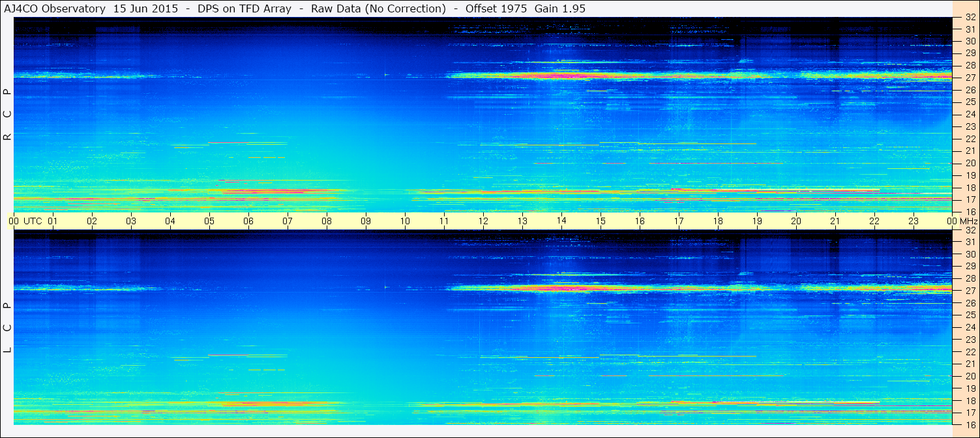Image resolution: width=980 pixels, height=438 pixels.
Task: Select the 13 hour mark on time axis
Action: [522, 221]
